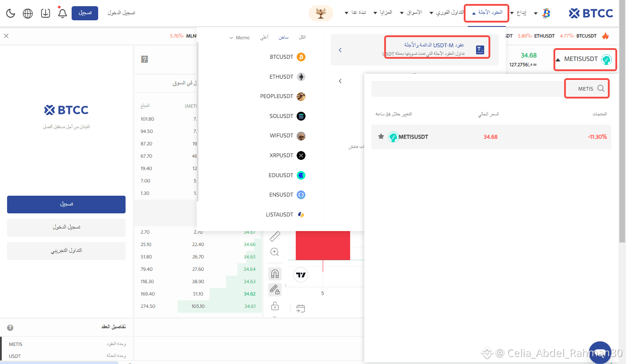
Task: Click the order book help question icon
Action: [144, 59]
